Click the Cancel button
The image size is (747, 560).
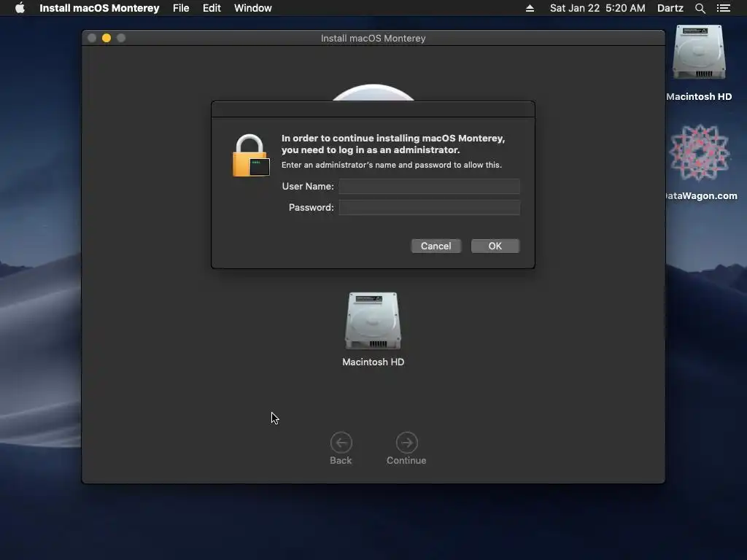point(436,246)
